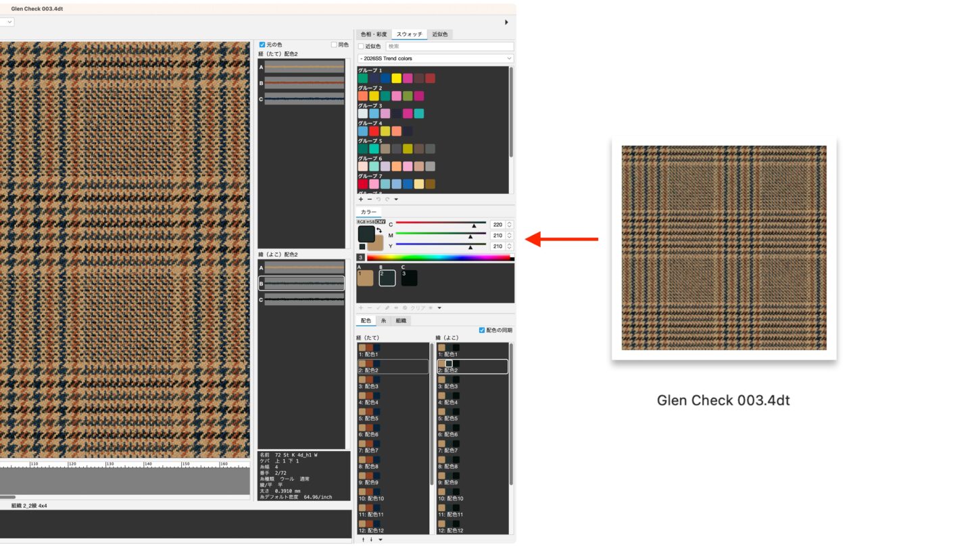980x547 pixels.
Task: Click the up arrow below the 配色 list
Action: click(363, 540)
